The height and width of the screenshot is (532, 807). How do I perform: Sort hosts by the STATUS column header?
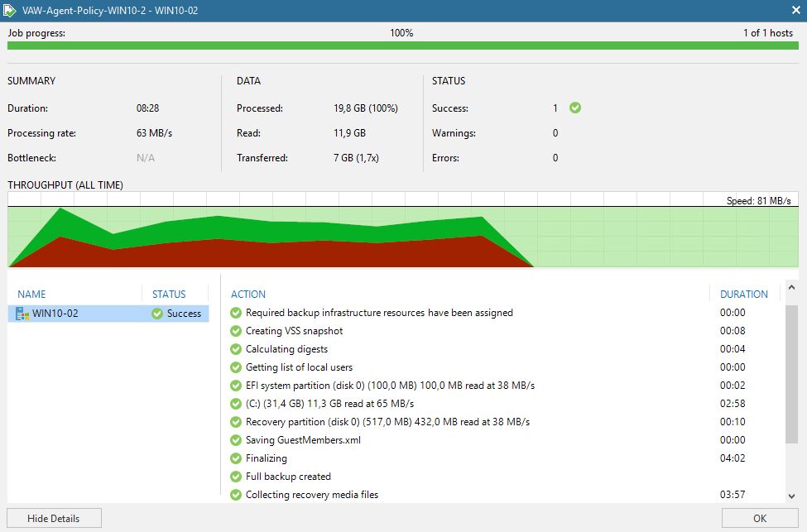pyautogui.click(x=169, y=295)
